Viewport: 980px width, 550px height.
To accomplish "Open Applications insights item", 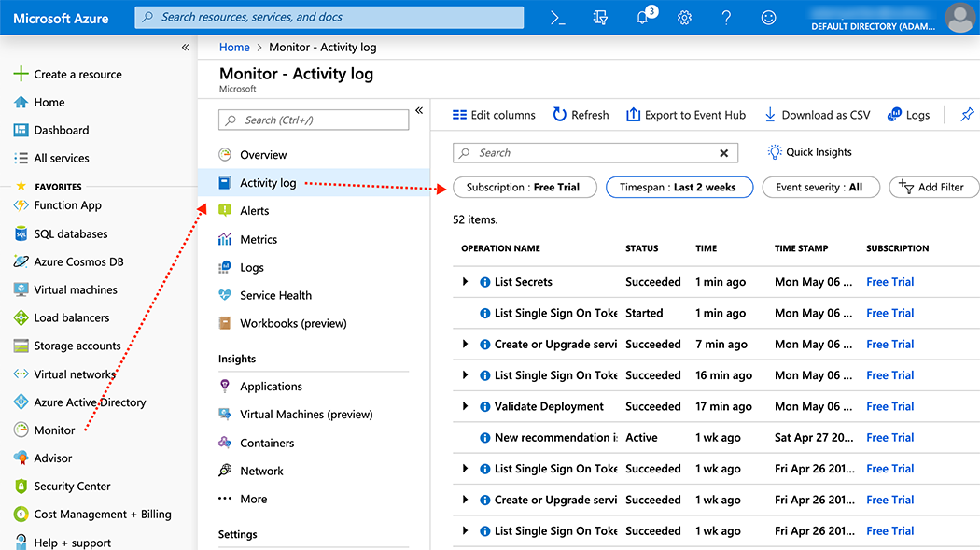I will click(x=260, y=387).
